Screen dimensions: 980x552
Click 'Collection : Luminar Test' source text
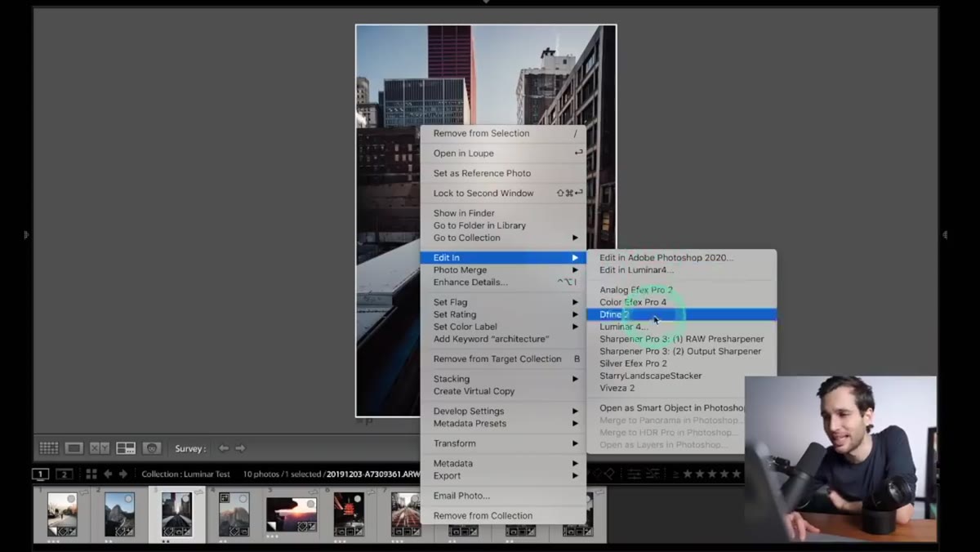coord(185,474)
